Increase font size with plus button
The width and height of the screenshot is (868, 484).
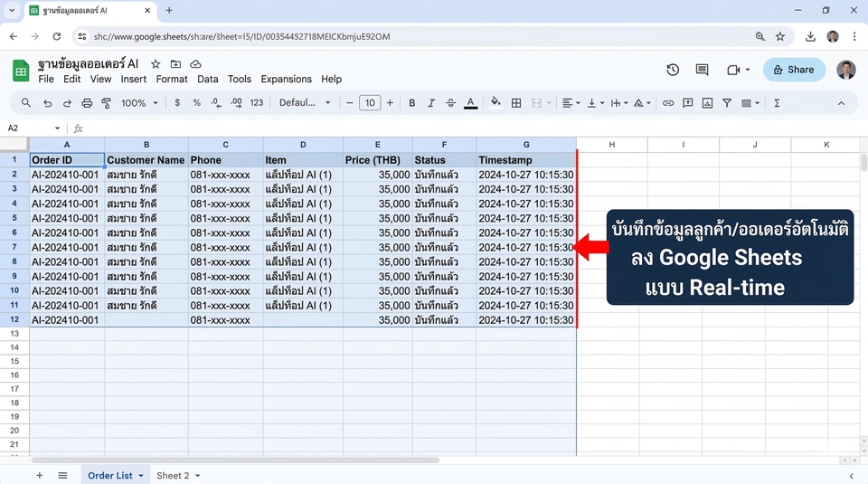coord(391,103)
